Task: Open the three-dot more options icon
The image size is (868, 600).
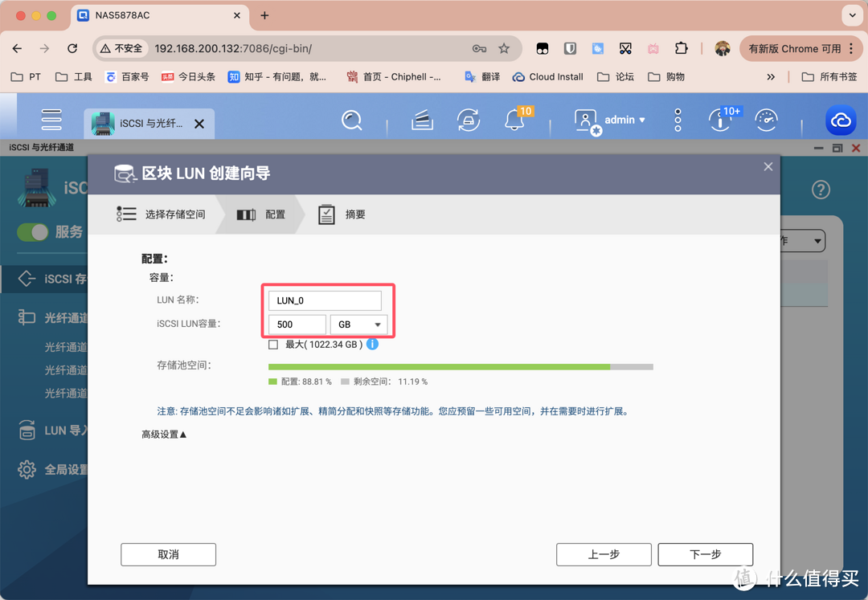Action: pos(678,120)
